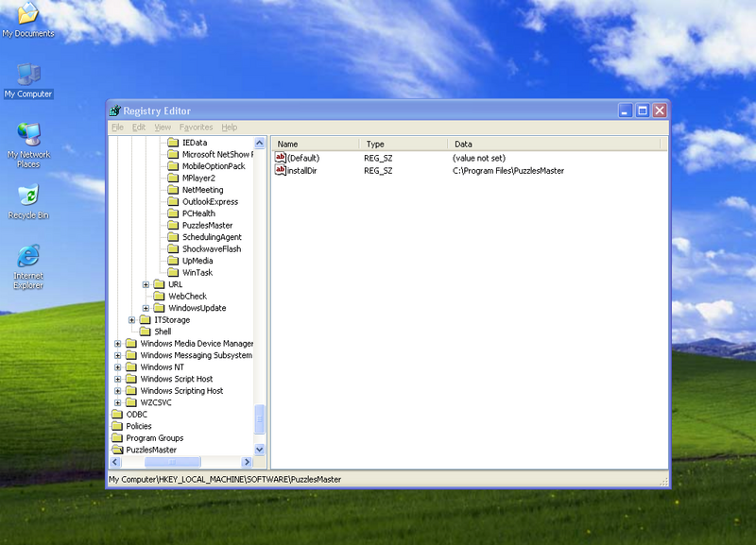The width and height of the screenshot is (756, 545).
Task: Click the status bar registry path
Action: (225, 480)
